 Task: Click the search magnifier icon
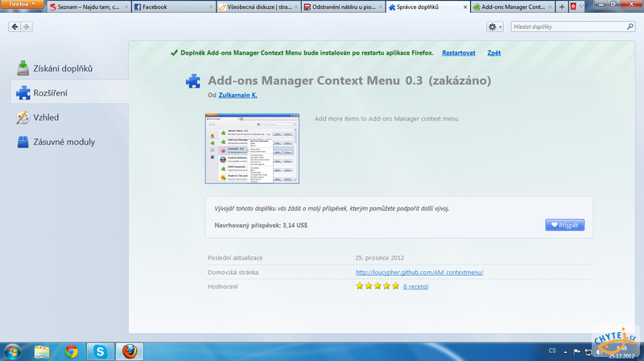(630, 27)
